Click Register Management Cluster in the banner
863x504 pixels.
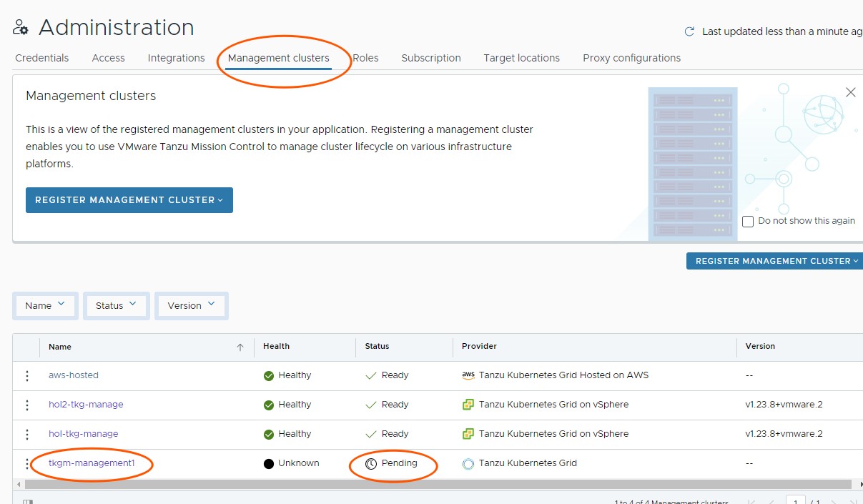pyautogui.click(x=129, y=200)
